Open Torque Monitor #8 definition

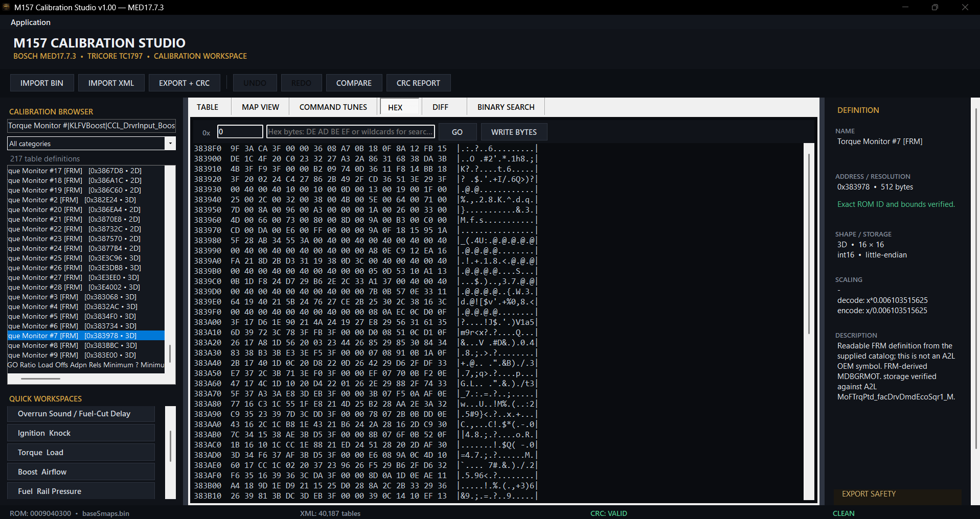pyautogui.click(x=86, y=345)
